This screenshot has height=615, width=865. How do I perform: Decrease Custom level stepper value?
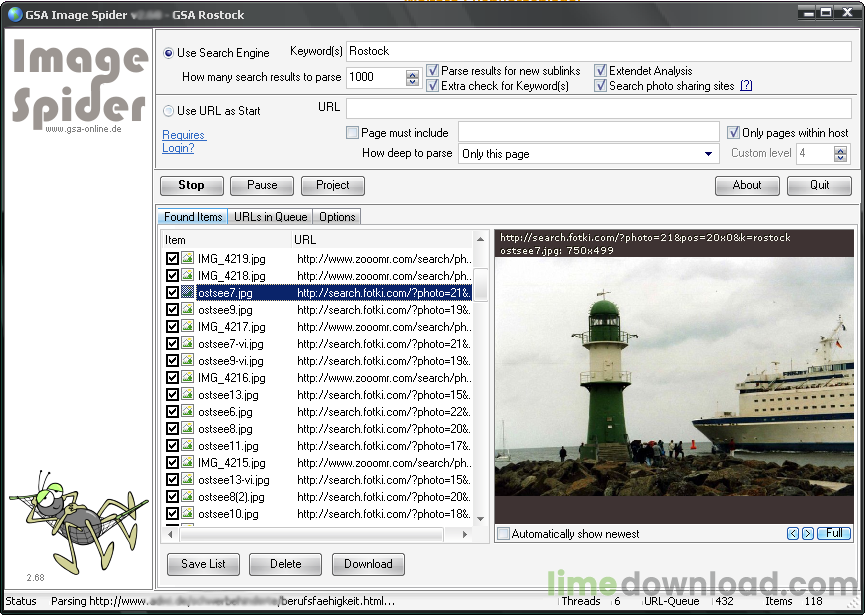840,158
